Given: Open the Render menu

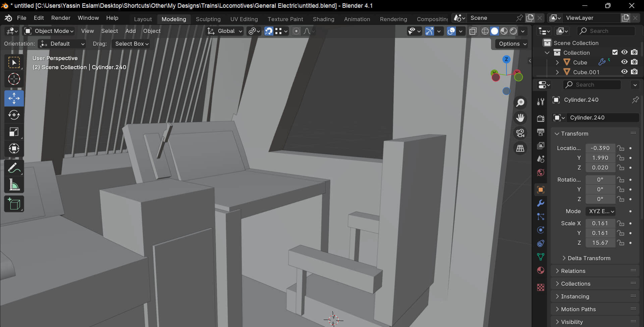Looking at the screenshot, I should [61, 18].
